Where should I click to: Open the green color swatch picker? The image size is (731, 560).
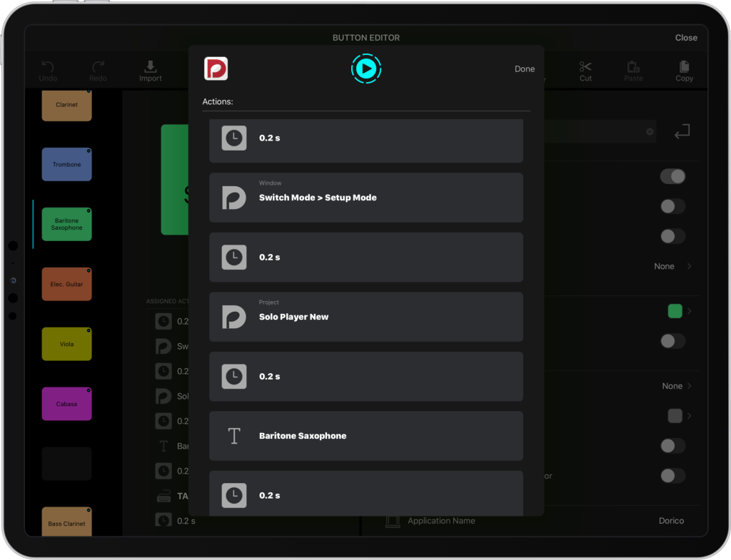pos(675,311)
